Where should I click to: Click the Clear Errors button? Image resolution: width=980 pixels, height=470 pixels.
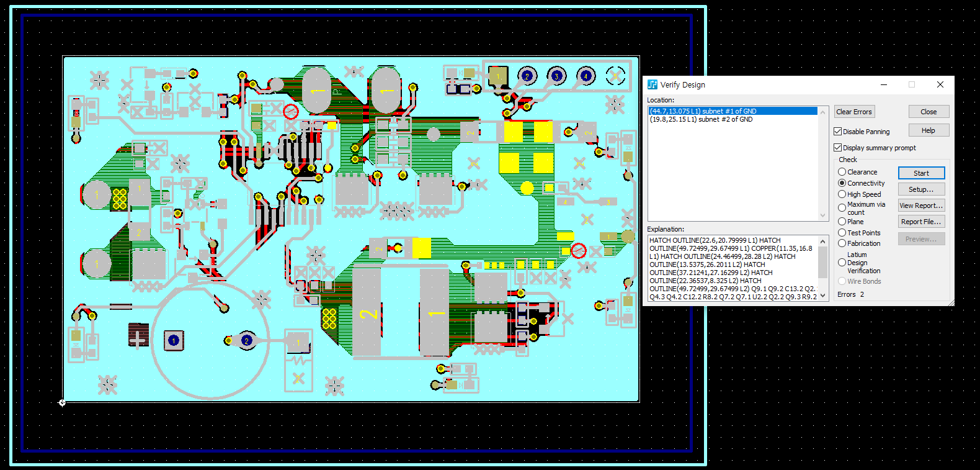tap(854, 112)
